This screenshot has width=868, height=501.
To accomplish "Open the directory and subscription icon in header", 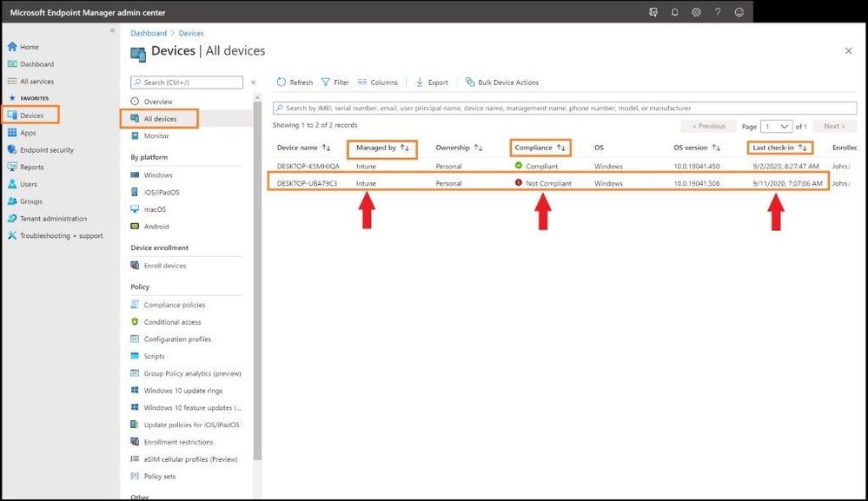I will coord(653,12).
